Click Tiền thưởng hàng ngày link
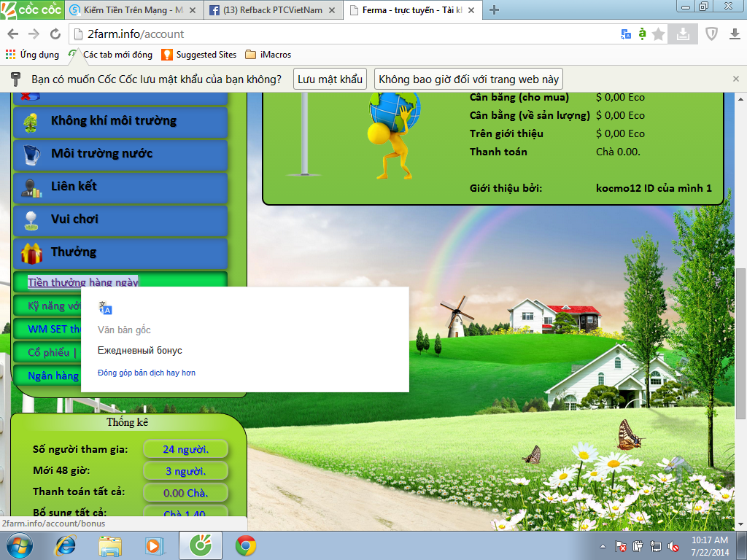This screenshot has width=747, height=560. pos(83,282)
